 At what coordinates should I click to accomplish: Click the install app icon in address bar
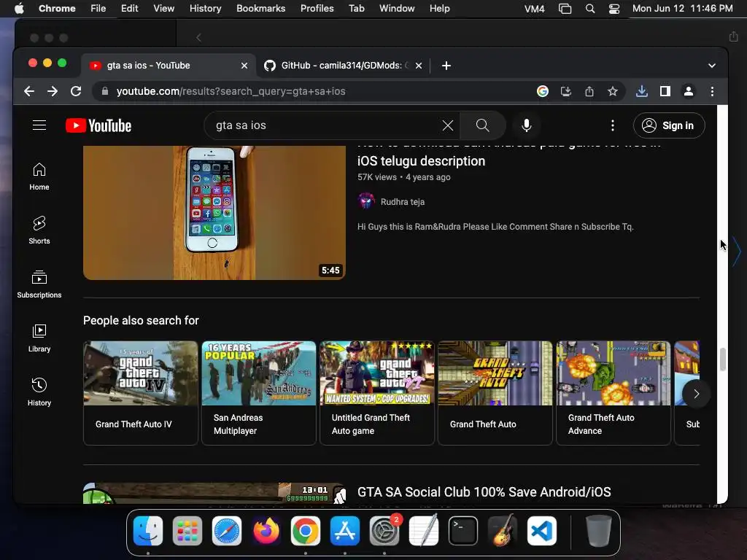(566, 91)
